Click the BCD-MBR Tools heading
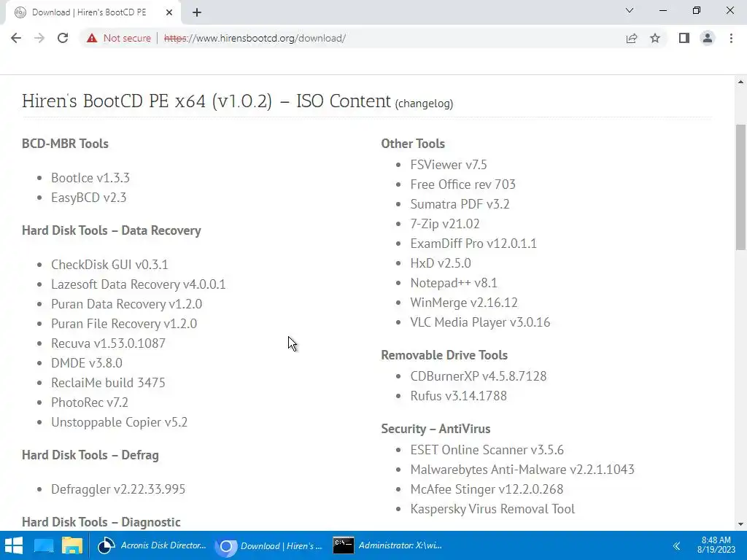The height and width of the screenshot is (560, 747). [x=65, y=144]
